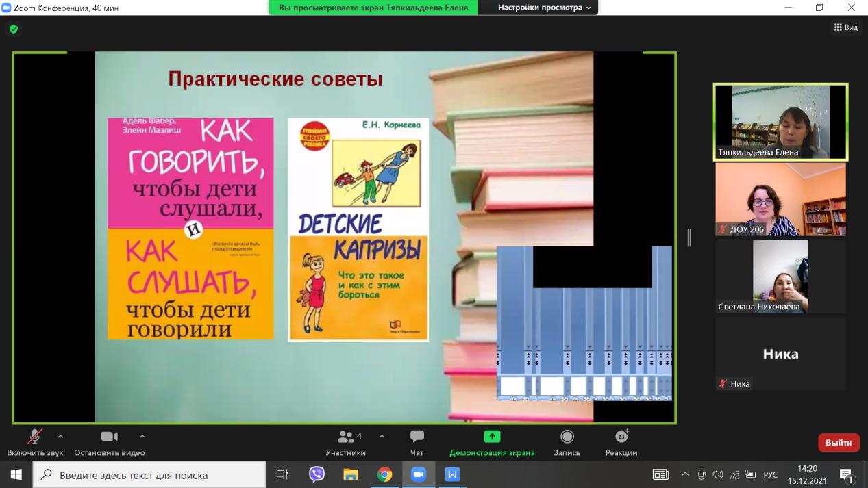This screenshot has width=868, height=488.
Task: Open Microsoft Word from the taskbar
Action: (x=452, y=474)
